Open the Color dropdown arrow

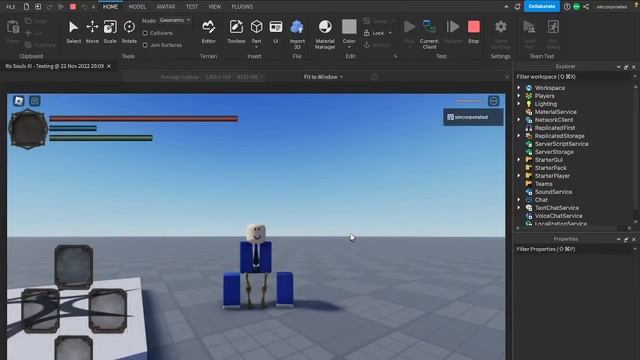349,47
